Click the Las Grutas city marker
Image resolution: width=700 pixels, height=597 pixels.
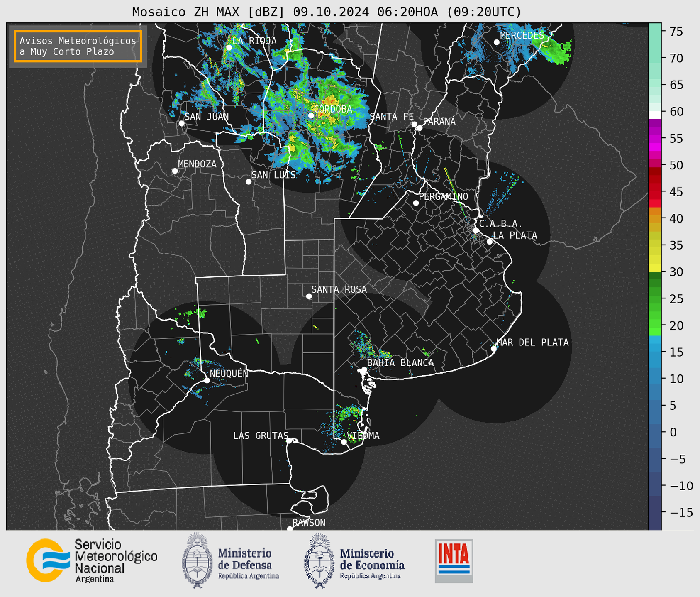point(289,441)
